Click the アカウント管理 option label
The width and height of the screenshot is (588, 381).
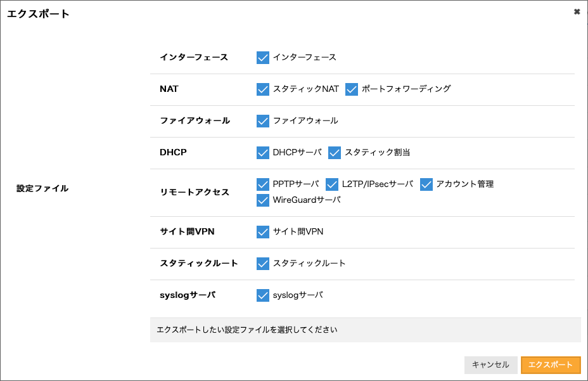(464, 184)
